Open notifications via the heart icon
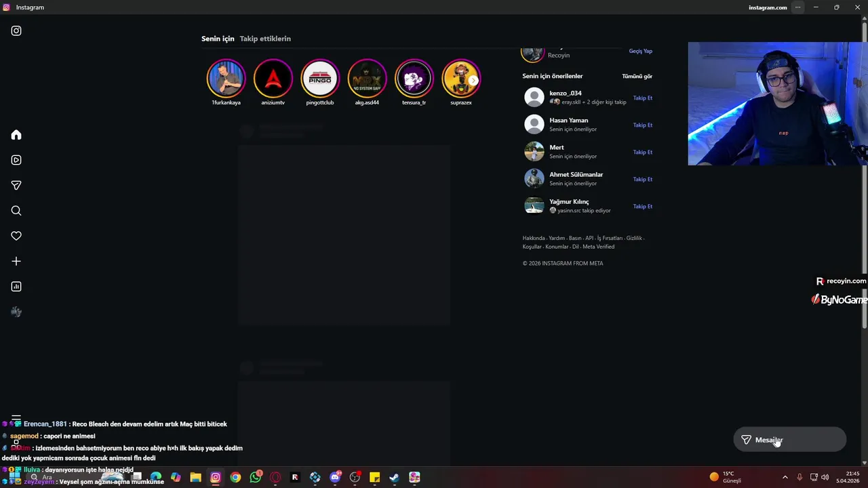 [16, 236]
